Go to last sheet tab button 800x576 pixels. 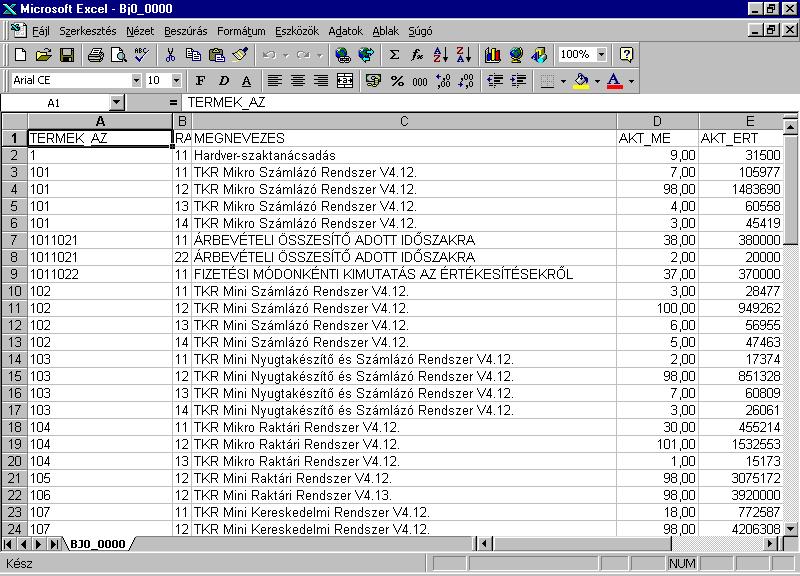click(54, 544)
